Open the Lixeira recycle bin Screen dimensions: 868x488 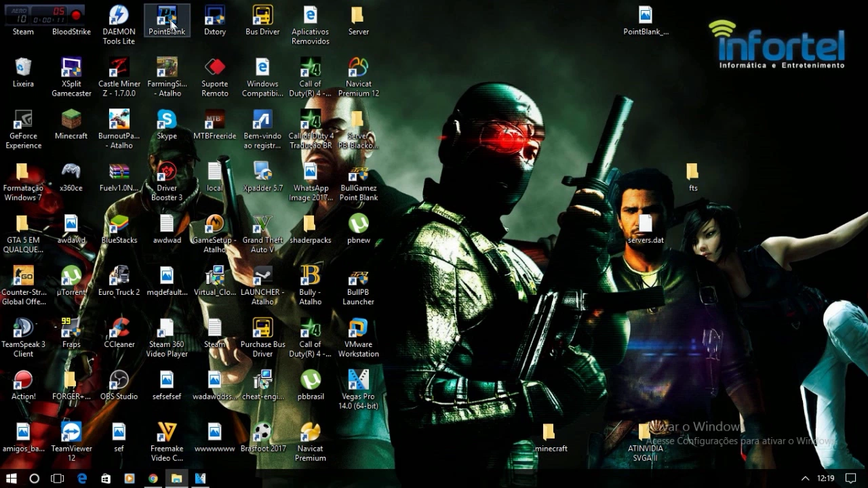click(23, 73)
